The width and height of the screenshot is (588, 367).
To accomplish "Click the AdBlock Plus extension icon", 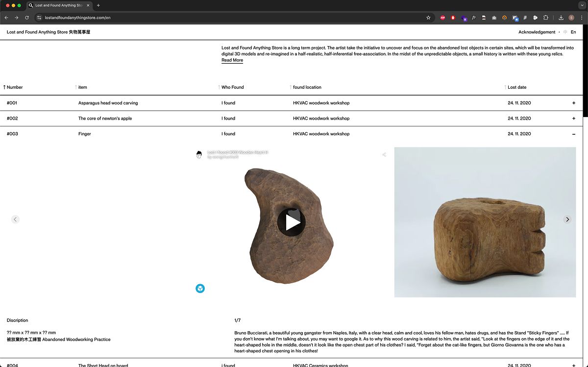I will pos(442,18).
